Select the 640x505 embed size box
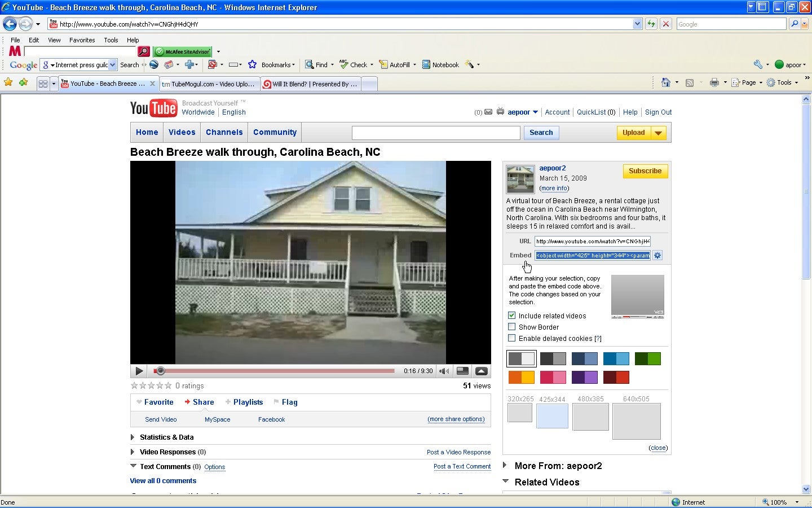 pyautogui.click(x=637, y=421)
